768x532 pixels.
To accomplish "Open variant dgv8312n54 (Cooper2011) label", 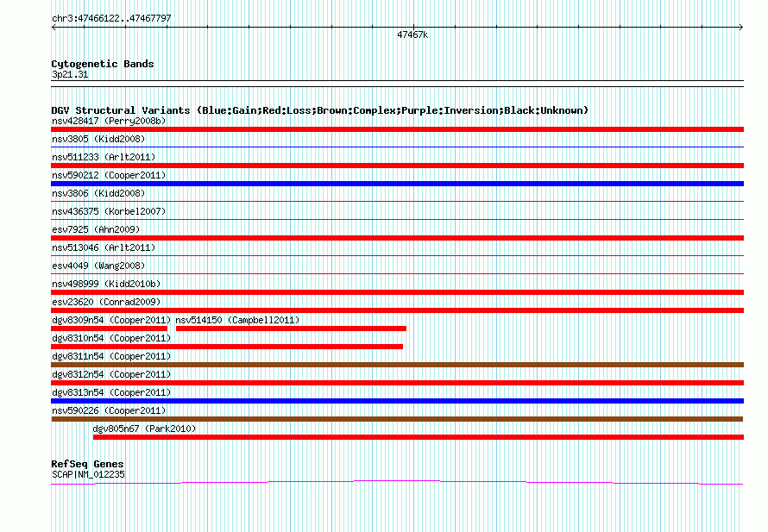I will coord(111,374).
